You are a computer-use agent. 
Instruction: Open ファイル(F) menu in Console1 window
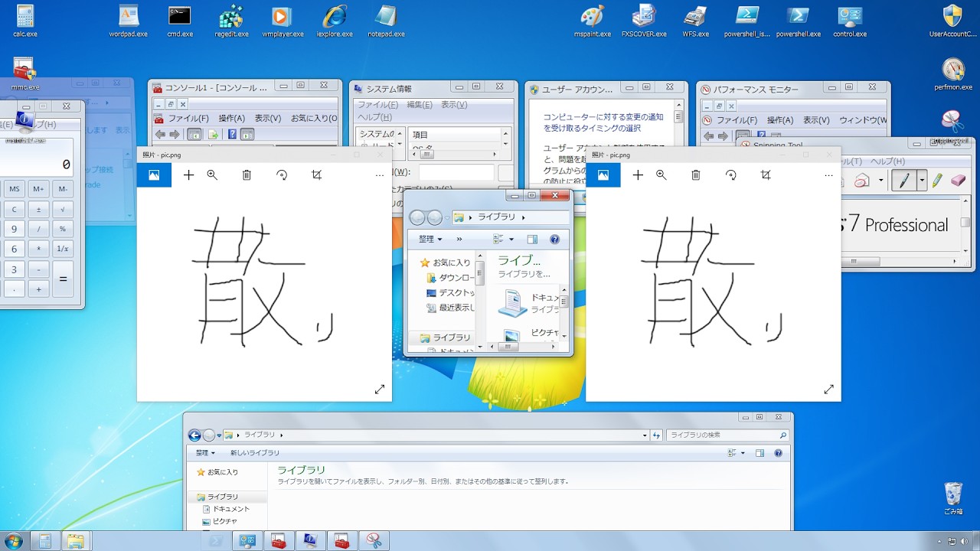pyautogui.click(x=188, y=119)
